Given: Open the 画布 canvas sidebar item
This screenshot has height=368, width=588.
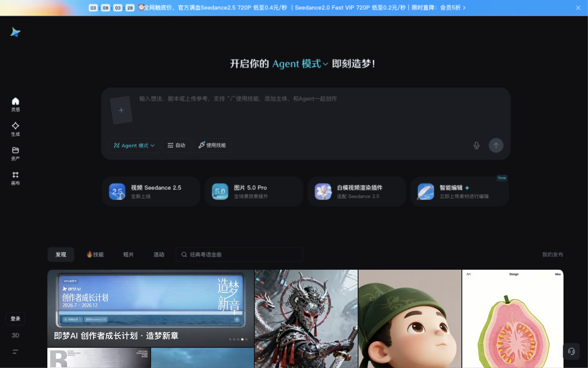Looking at the screenshot, I should pos(16,178).
